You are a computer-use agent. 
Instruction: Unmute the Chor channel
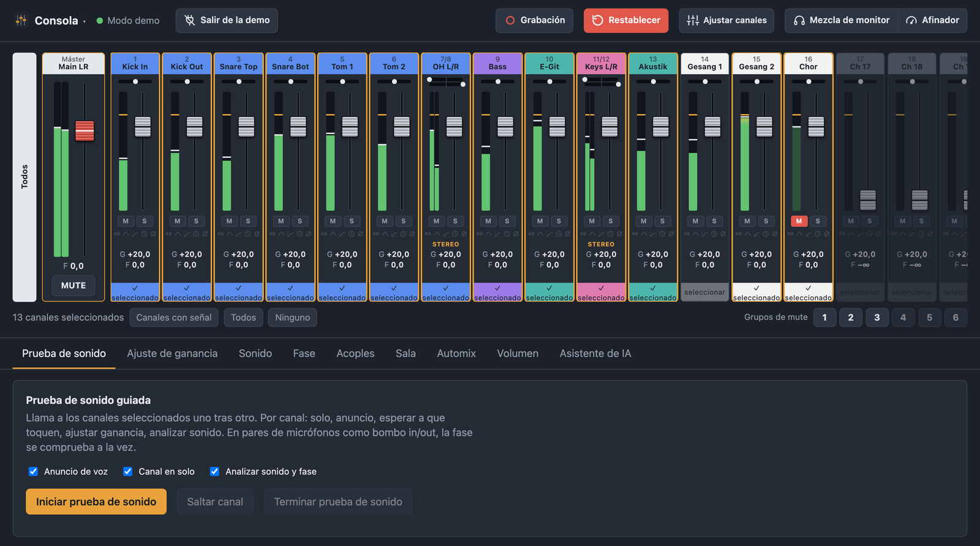pos(799,221)
